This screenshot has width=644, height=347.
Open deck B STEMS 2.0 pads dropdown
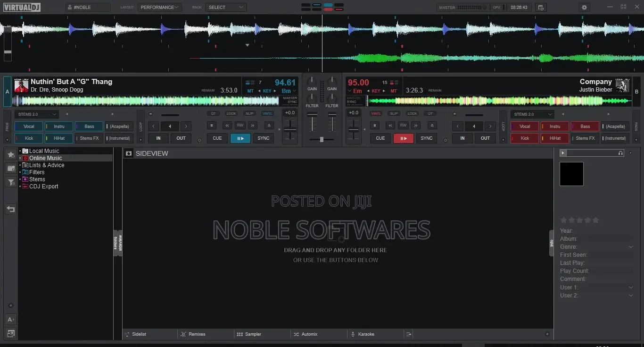tap(533, 114)
